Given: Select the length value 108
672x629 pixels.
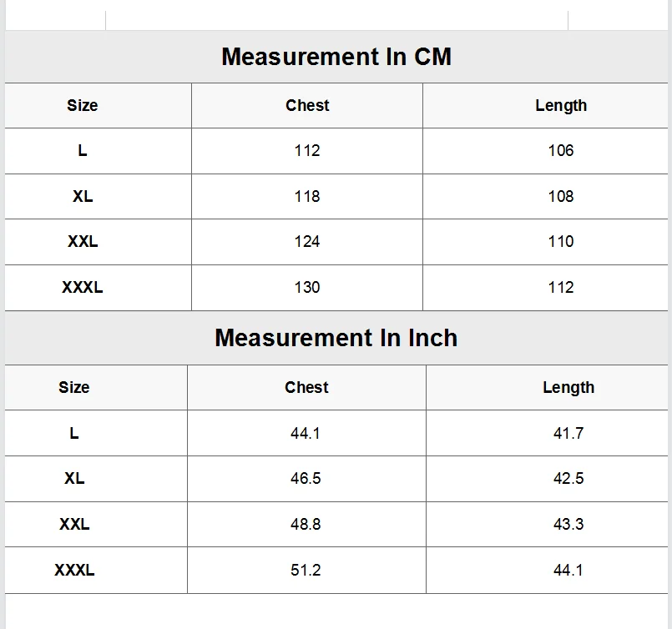Looking at the screenshot, I should coord(561,196).
